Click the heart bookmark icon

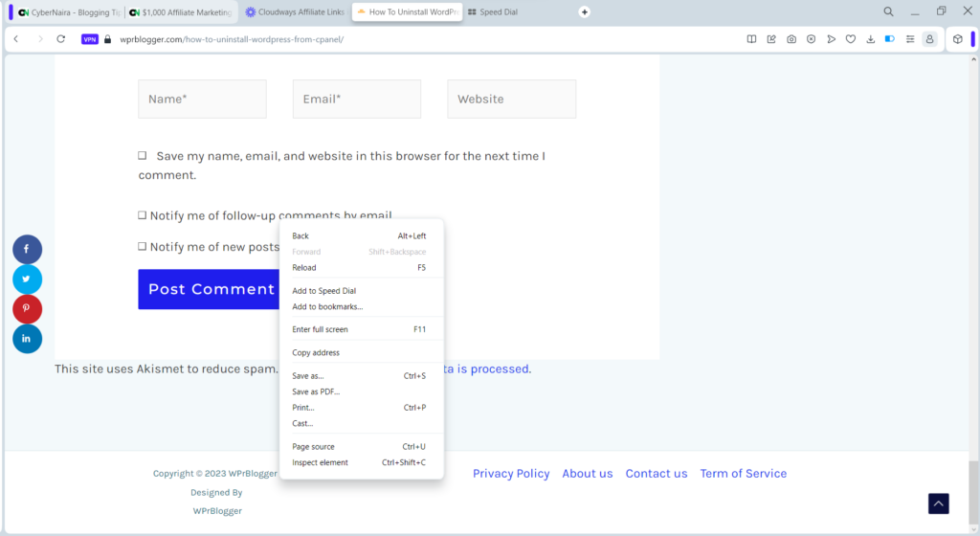pyautogui.click(x=850, y=39)
